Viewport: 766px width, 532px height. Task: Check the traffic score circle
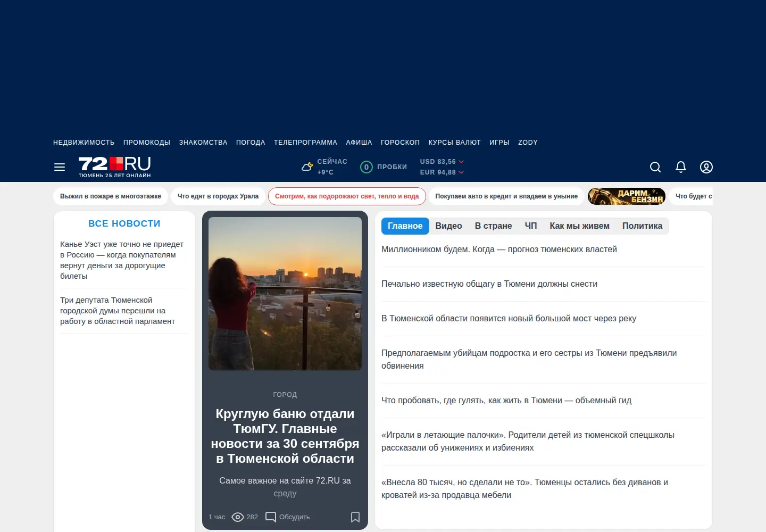click(367, 167)
